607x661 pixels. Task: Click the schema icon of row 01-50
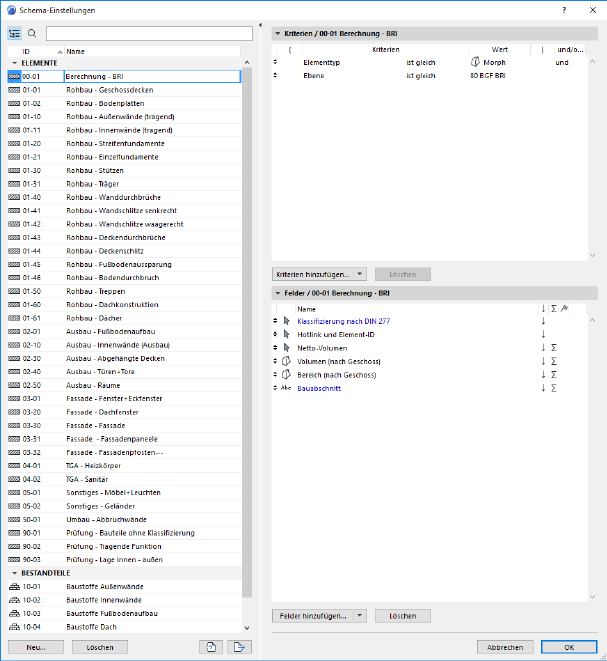[x=14, y=291]
